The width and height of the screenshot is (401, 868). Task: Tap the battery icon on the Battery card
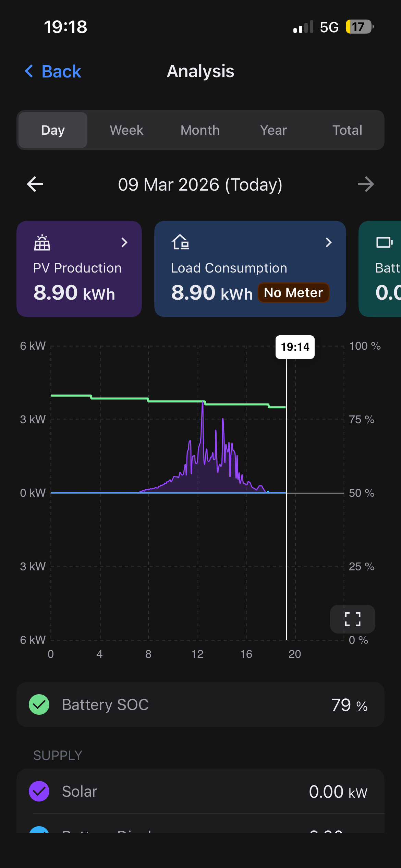(x=384, y=242)
